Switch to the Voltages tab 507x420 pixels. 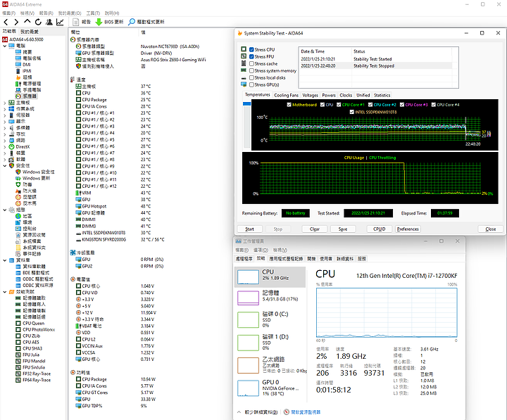pyautogui.click(x=310, y=95)
